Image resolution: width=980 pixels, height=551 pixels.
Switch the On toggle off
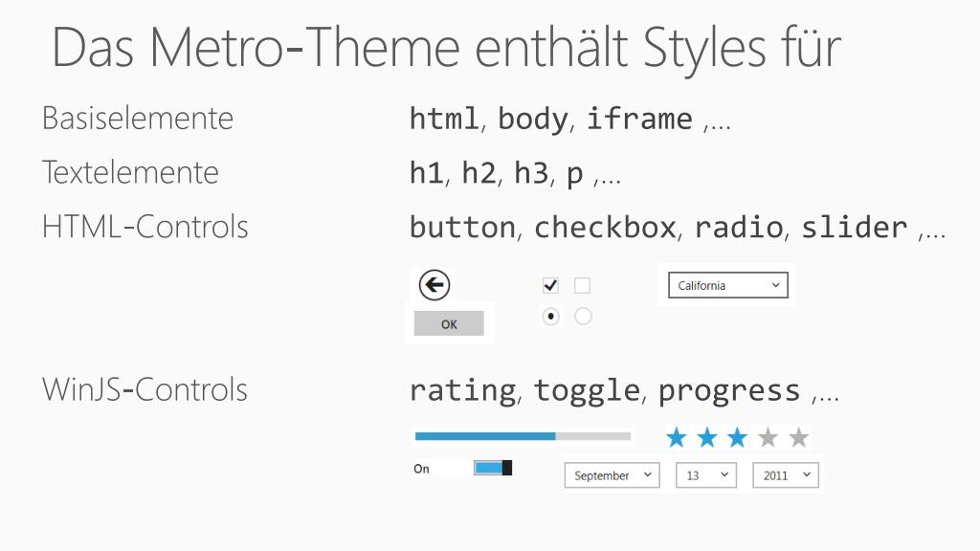(x=493, y=468)
